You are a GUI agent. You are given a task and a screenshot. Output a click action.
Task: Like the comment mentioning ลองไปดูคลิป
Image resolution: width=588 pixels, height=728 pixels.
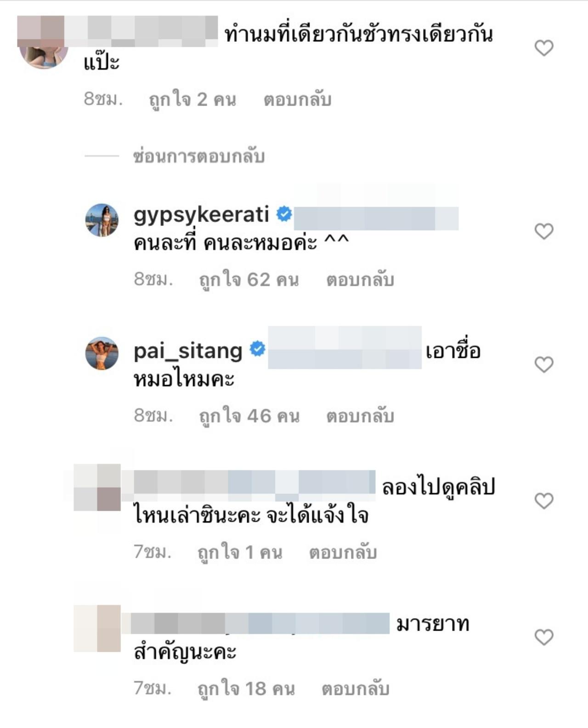(x=544, y=501)
